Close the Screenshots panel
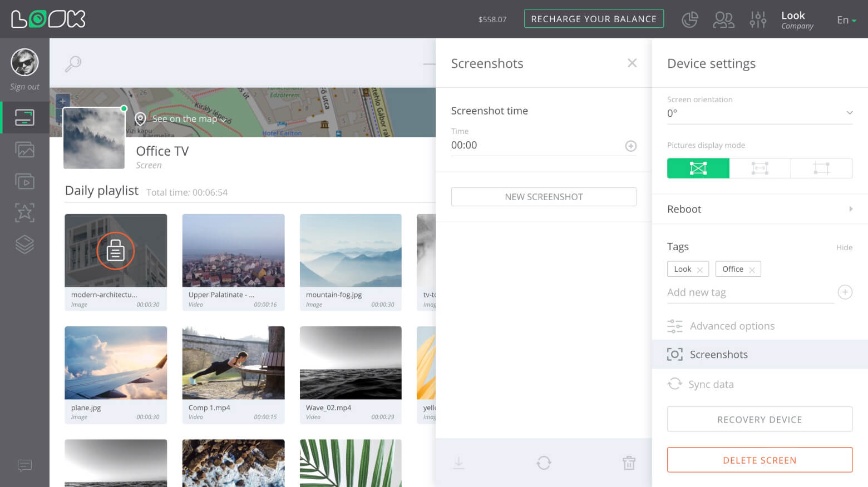This screenshot has width=868, height=487. pyautogui.click(x=632, y=63)
